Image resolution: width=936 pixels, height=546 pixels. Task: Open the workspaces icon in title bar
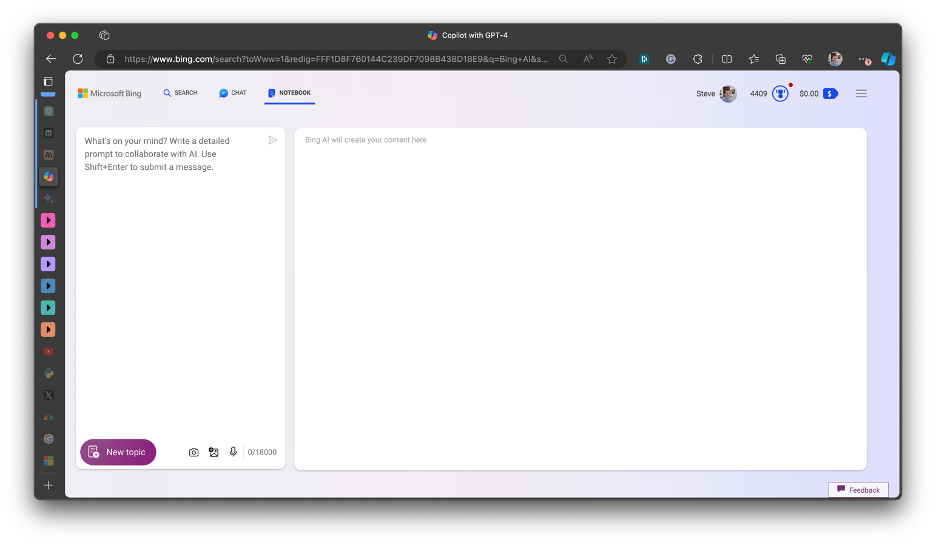click(104, 35)
